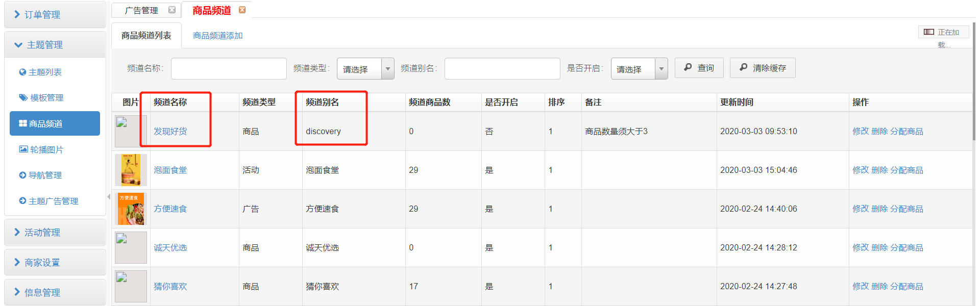
Task: Click 删除 in the 猜你喜欢 row
Action: pyautogui.click(x=879, y=287)
